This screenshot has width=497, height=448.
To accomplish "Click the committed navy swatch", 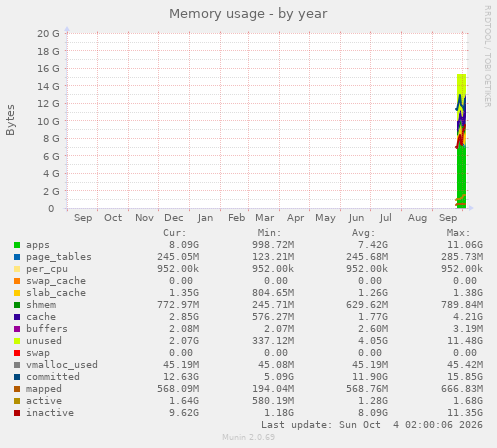I will 17,377.
